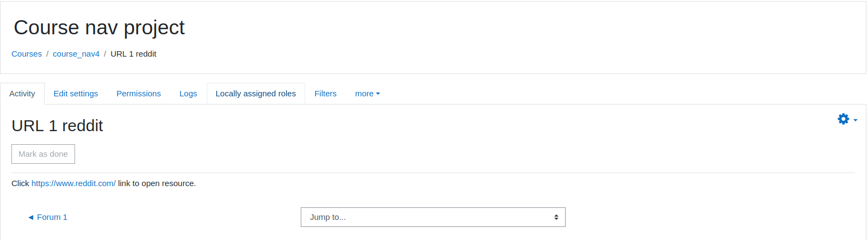The image size is (868, 240).
Task: Open the course_nav4 breadcrumb link
Action: (76, 54)
